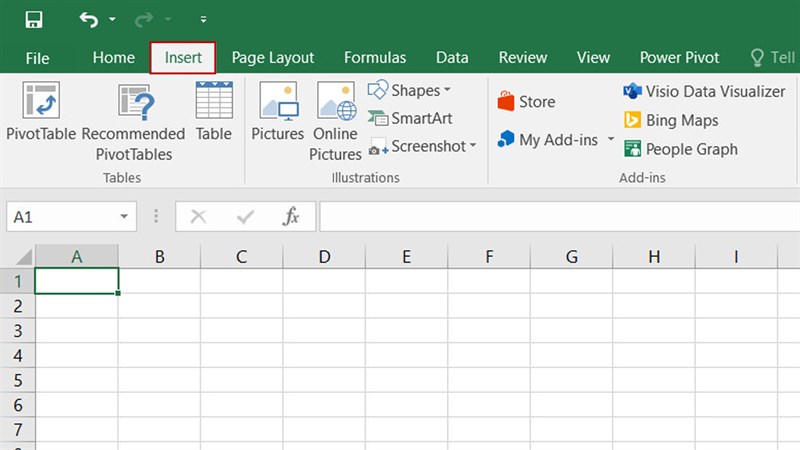Select row 1 header
The image size is (800, 450).
pyautogui.click(x=18, y=281)
